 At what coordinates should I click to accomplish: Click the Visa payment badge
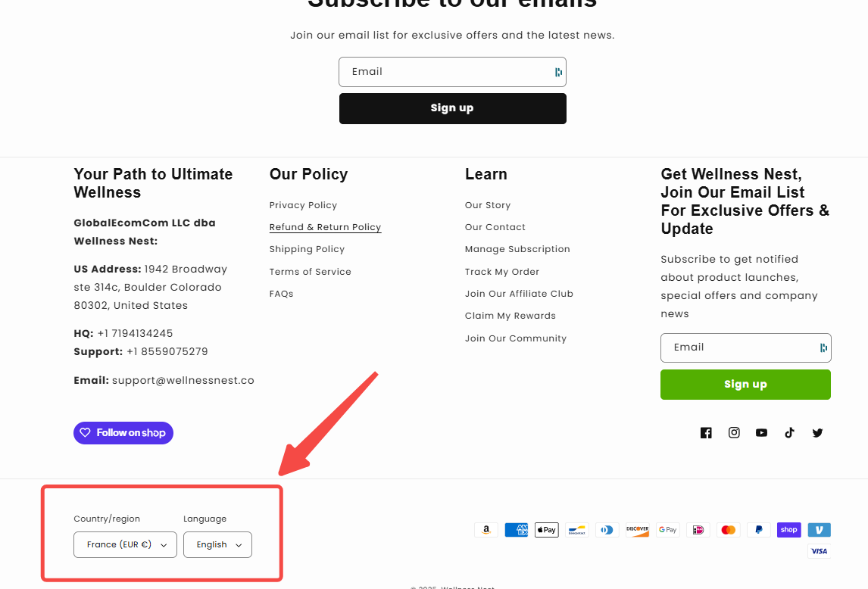click(819, 551)
